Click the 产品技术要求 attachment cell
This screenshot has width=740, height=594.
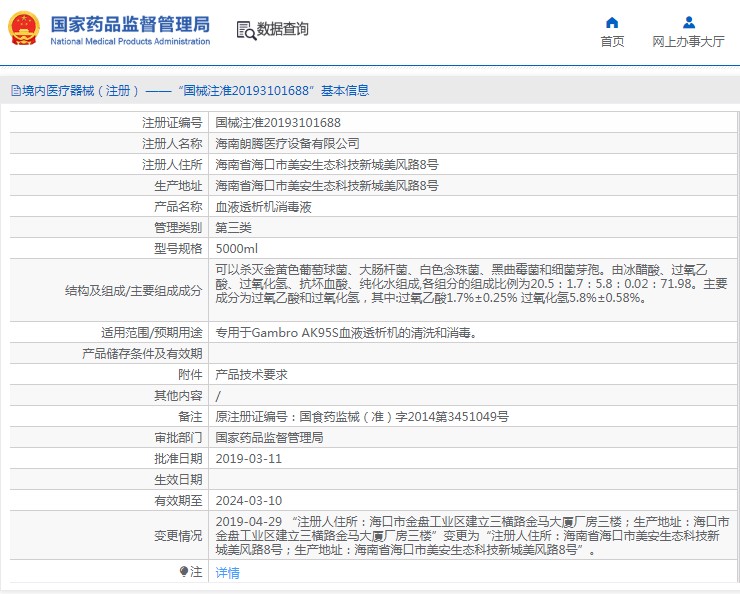click(x=251, y=374)
